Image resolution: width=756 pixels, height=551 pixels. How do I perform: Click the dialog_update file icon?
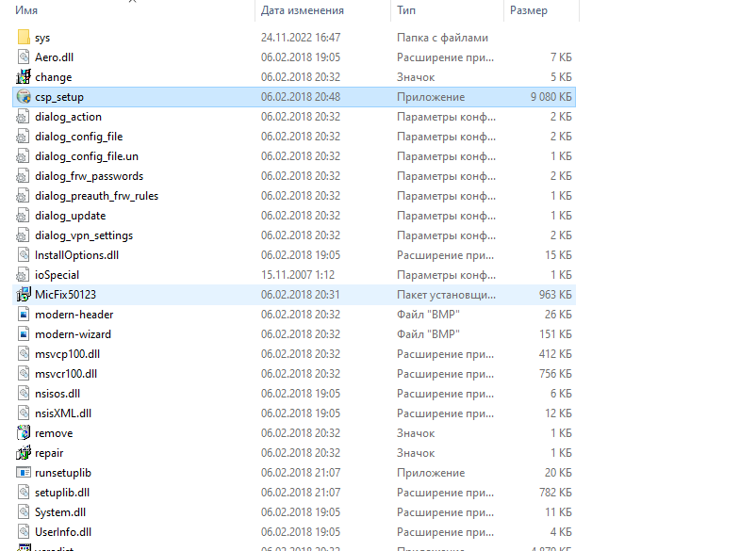[x=24, y=215]
